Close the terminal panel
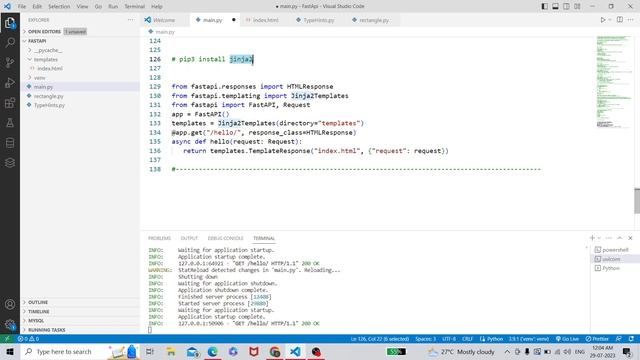640x360 pixels. pyautogui.click(x=630, y=238)
